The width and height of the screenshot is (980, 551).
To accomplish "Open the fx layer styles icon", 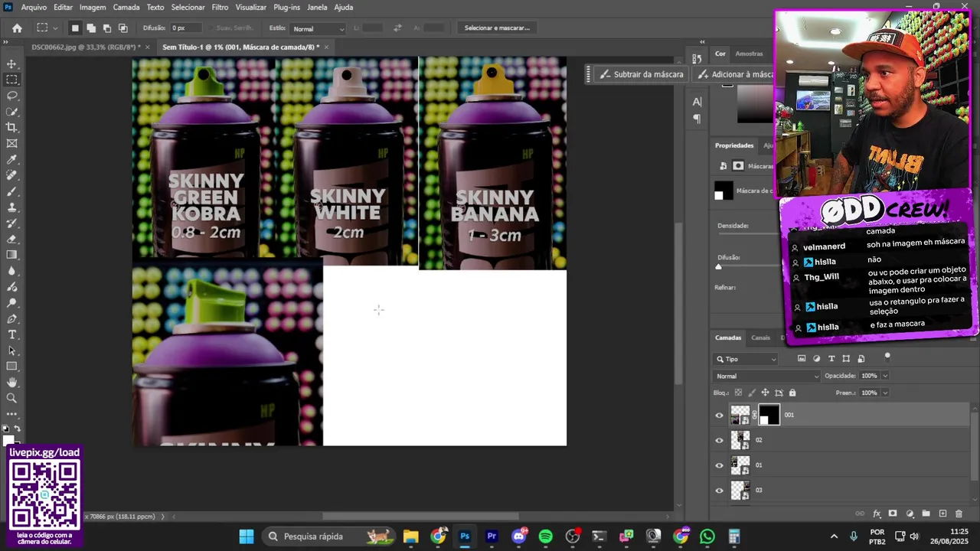I will pyautogui.click(x=877, y=514).
